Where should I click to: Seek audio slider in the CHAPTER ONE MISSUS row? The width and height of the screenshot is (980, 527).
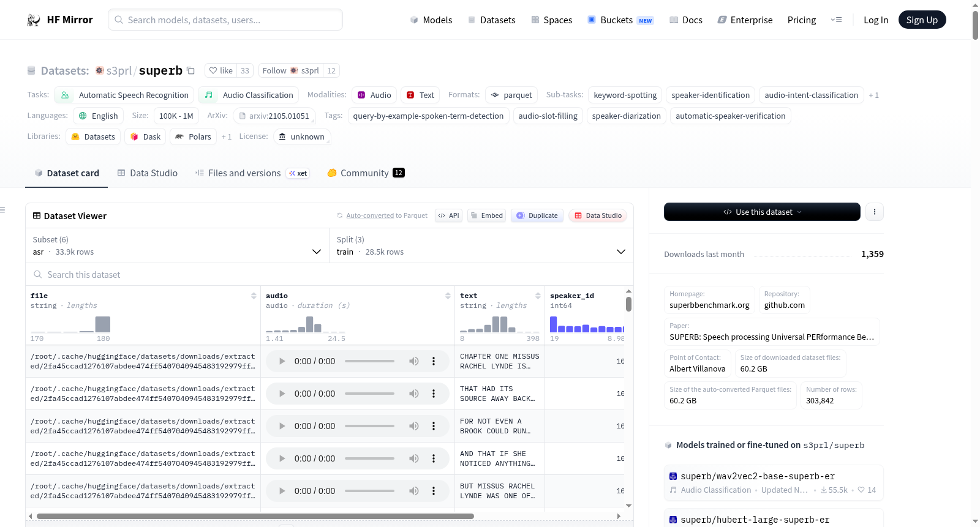tap(369, 361)
